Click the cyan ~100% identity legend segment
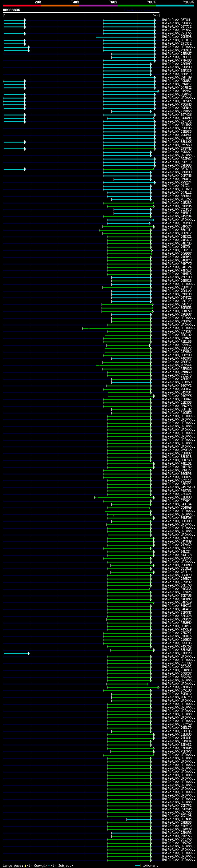This screenshot has width=197, height=868. coord(175,6)
